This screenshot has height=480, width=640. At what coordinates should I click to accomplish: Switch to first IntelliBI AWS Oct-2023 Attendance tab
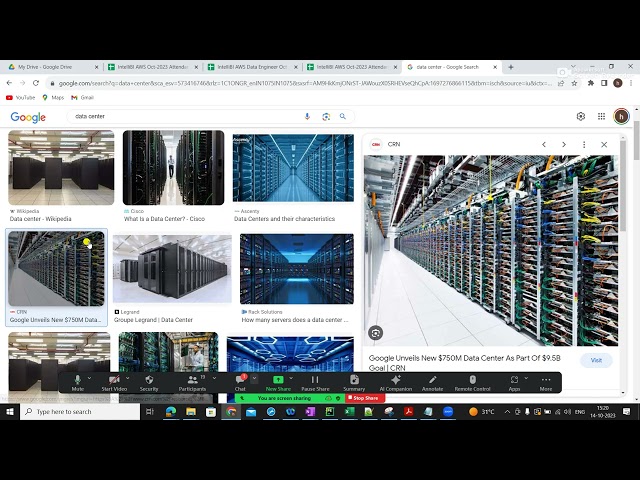pyautogui.click(x=152, y=67)
